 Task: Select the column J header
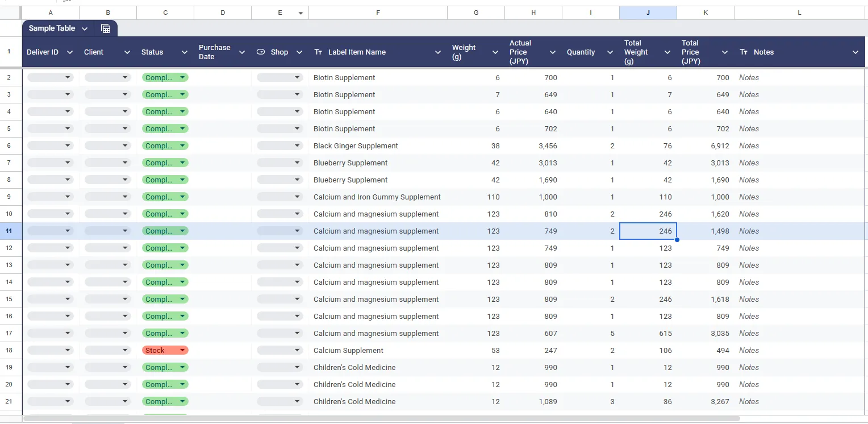[x=648, y=13]
